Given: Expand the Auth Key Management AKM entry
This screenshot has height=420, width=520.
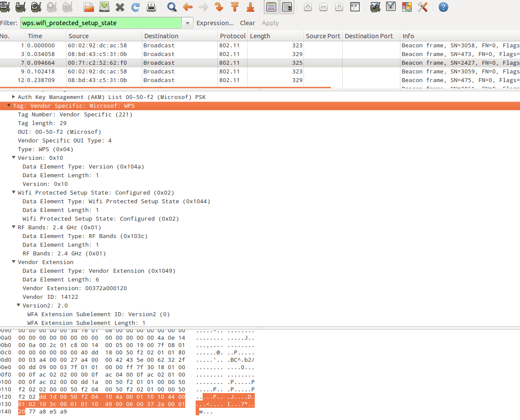Looking at the screenshot, I should pos(13,97).
